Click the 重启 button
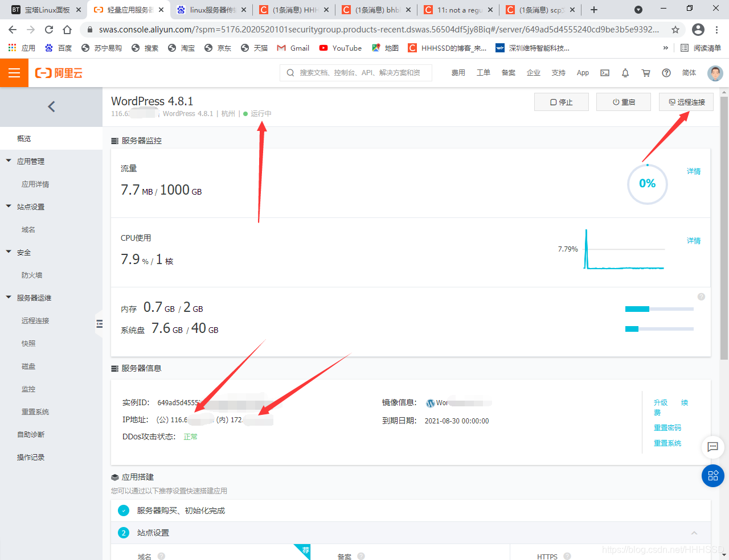Image resolution: width=729 pixels, height=560 pixels. tap(624, 102)
